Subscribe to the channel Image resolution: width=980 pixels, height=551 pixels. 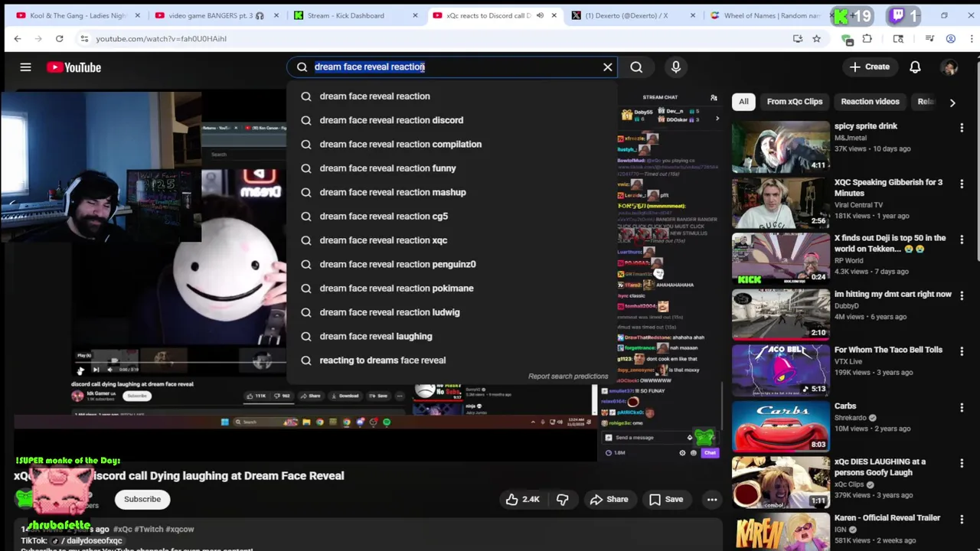[x=142, y=500]
